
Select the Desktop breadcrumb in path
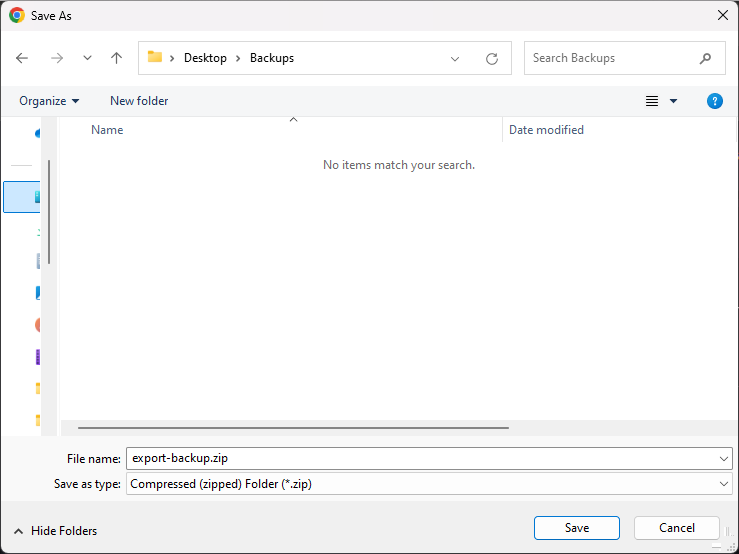pyautogui.click(x=205, y=58)
